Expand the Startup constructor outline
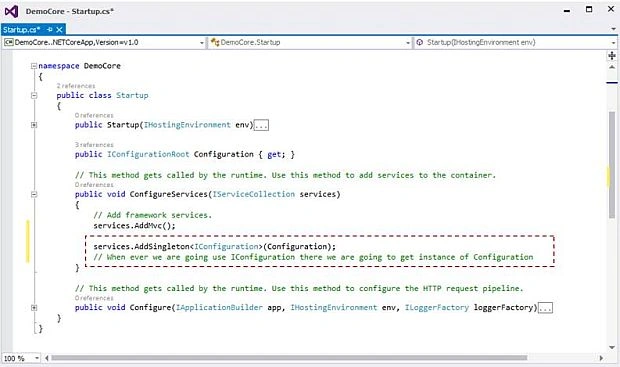This screenshot has width=620, height=367. click(34, 125)
